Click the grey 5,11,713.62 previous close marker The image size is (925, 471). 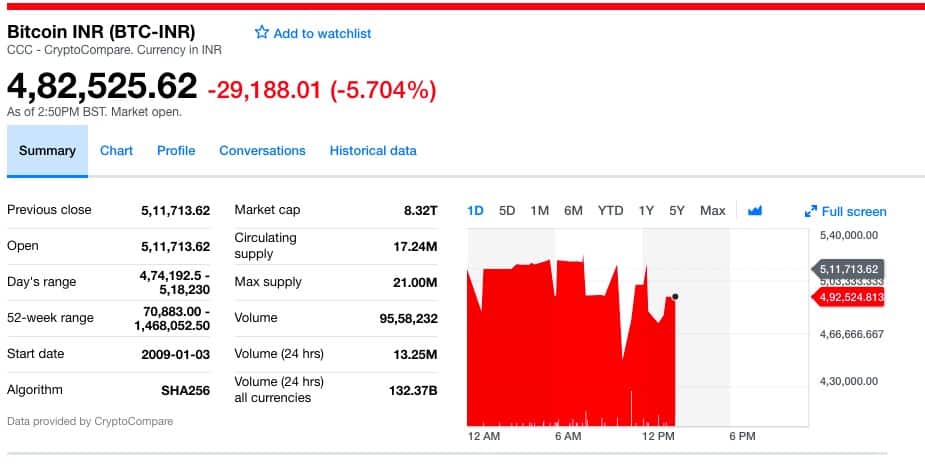[x=848, y=270]
